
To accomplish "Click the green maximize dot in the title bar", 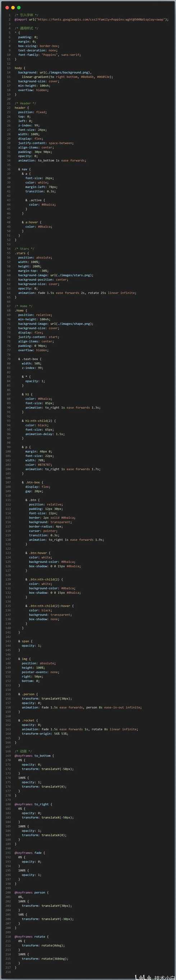I will 19,7.
